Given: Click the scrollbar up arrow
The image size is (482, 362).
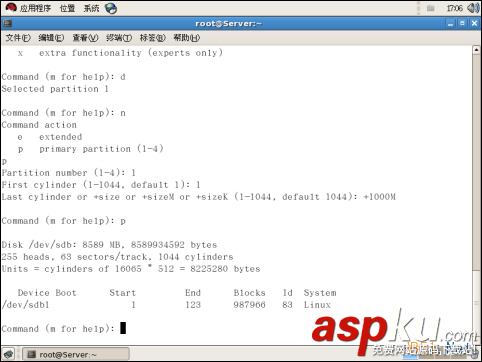Looking at the screenshot, I should [x=476, y=50].
